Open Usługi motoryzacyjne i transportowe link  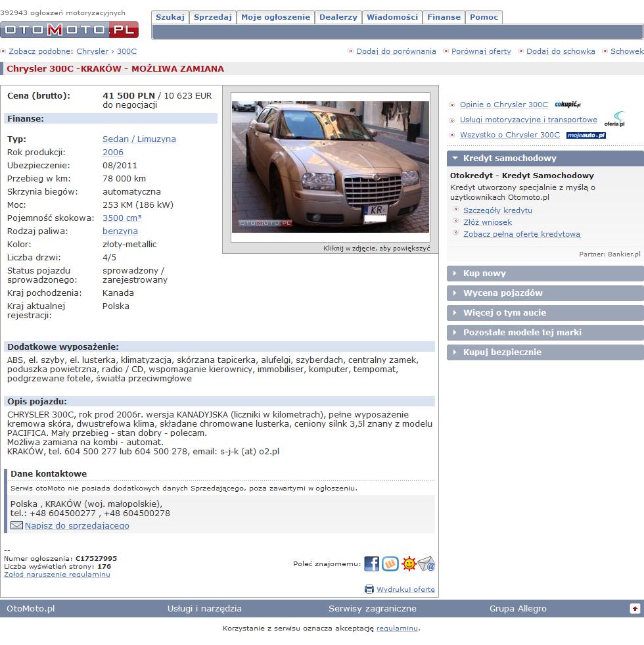[x=528, y=120]
